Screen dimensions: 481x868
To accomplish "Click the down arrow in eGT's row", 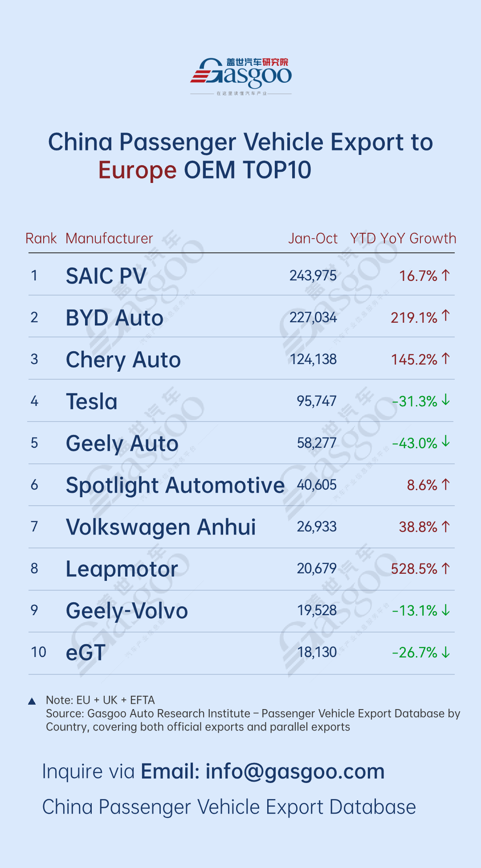I will tap(446, 653).
